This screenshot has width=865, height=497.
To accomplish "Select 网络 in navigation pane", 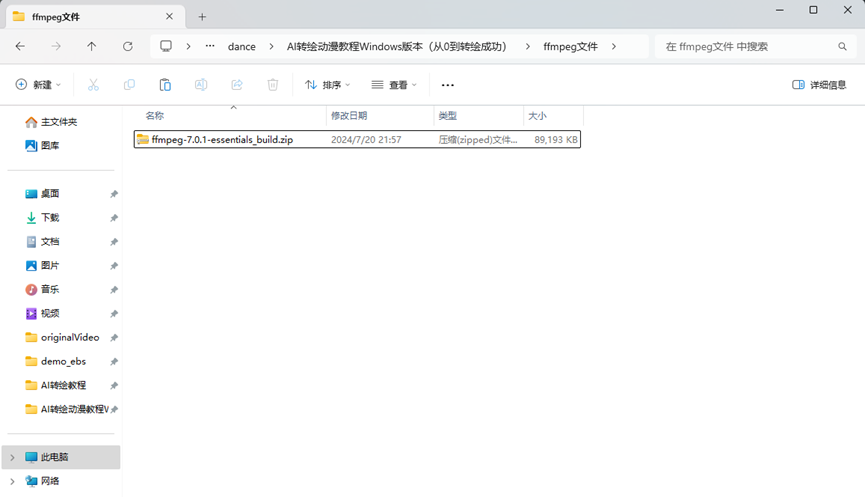I will (x=42, y=481).
